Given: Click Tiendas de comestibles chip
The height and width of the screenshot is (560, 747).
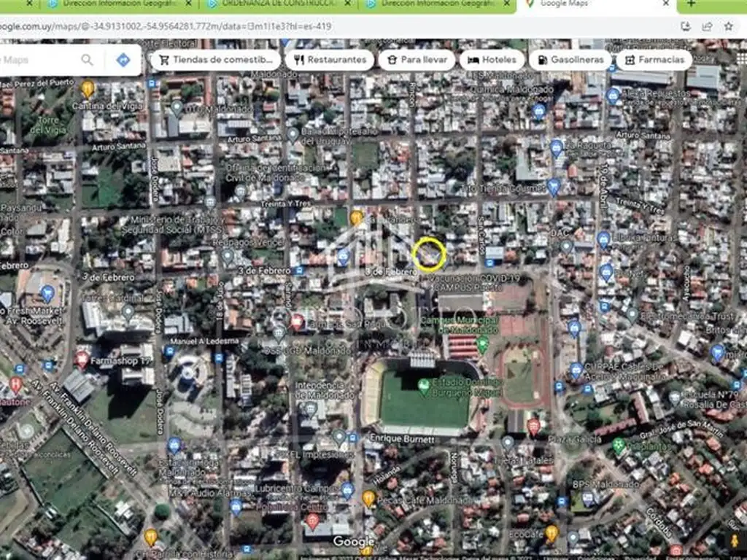Looking at the screenshot, I should [214, 60].
